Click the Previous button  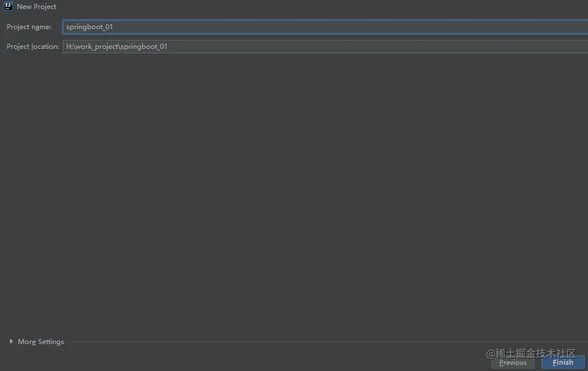pyautogui.click(x=513, y=363)
